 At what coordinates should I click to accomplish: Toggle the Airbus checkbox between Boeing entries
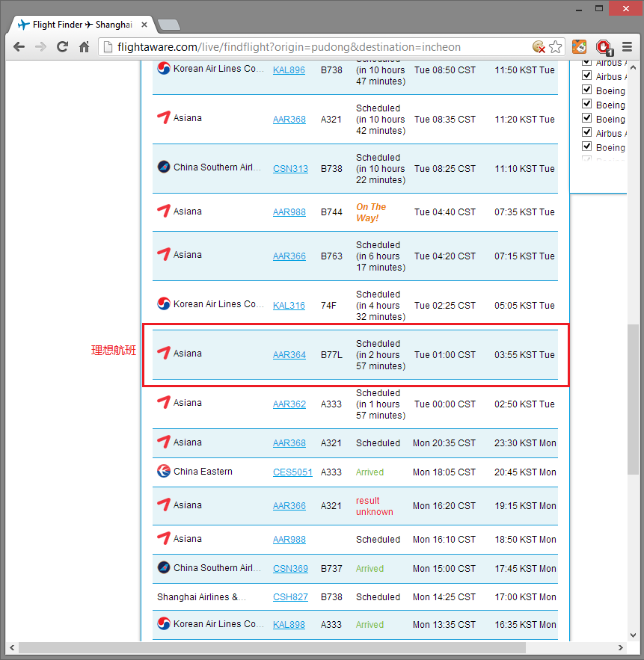click(x=586, y=132)
